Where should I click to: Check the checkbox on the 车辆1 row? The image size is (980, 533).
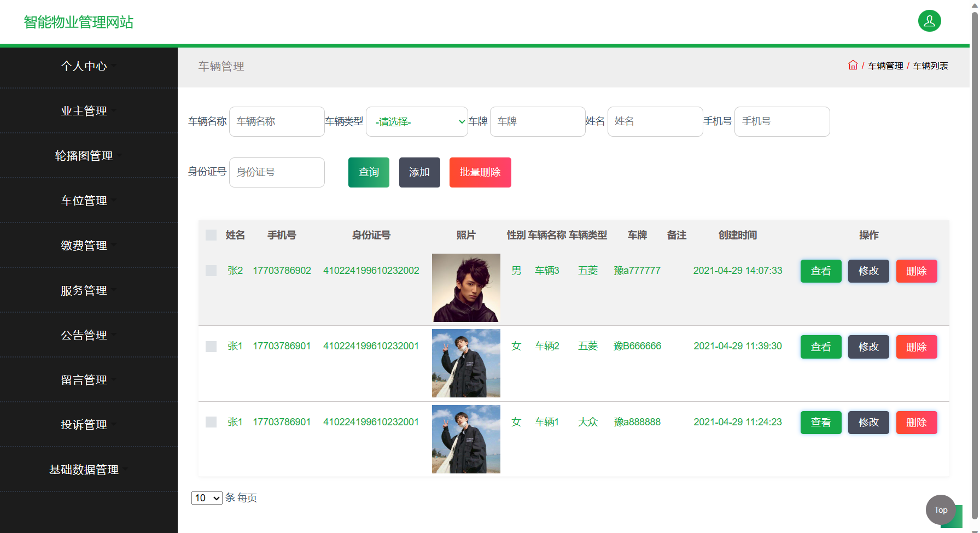coord(211,421)
